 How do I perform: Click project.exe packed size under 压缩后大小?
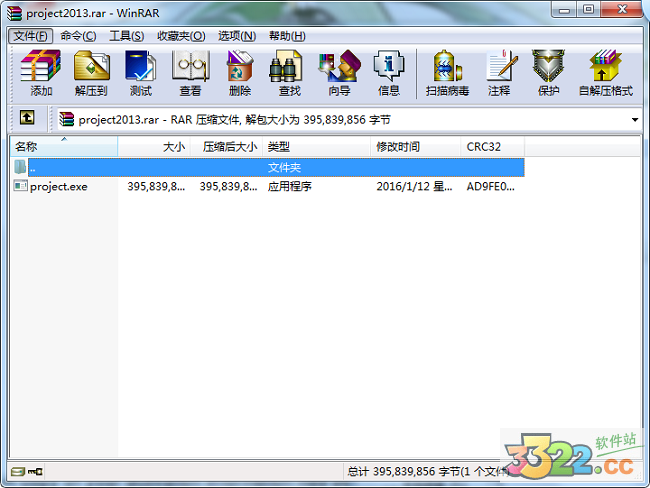pyautogui.click(x=228, y=186)
